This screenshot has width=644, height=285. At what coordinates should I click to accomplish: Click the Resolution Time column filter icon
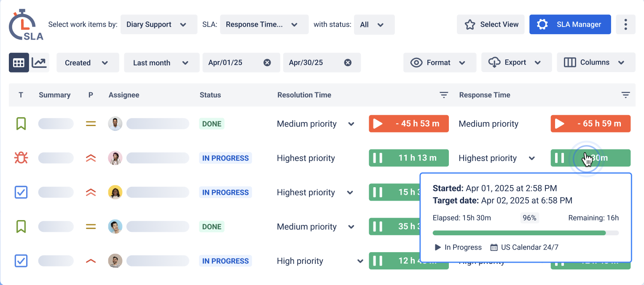(x=443, y=95)
